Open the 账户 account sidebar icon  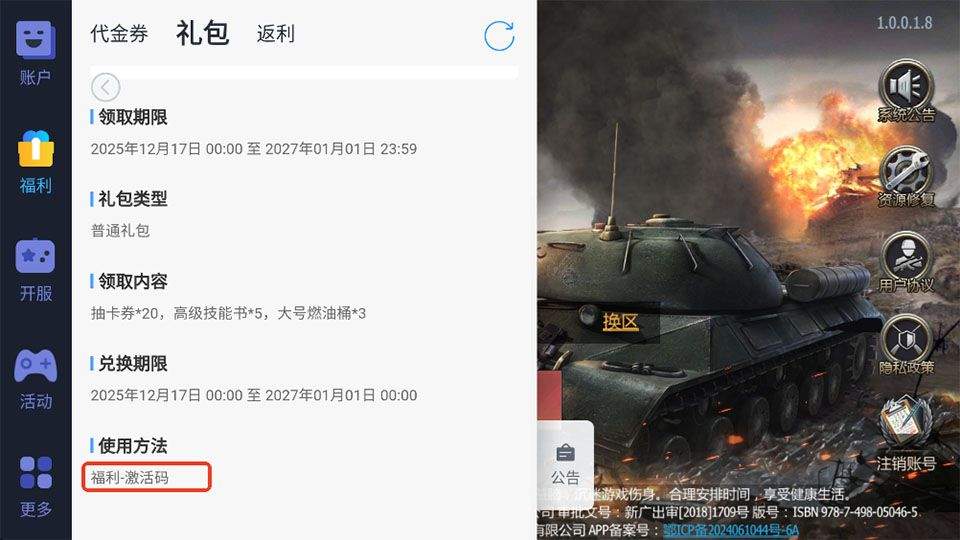coord(36,53)
